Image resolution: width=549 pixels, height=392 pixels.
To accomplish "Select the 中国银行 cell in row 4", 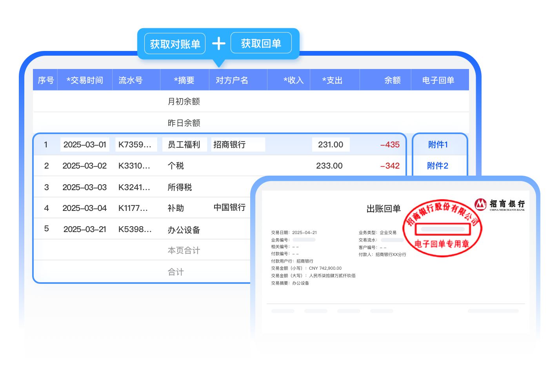I will 229,207.
